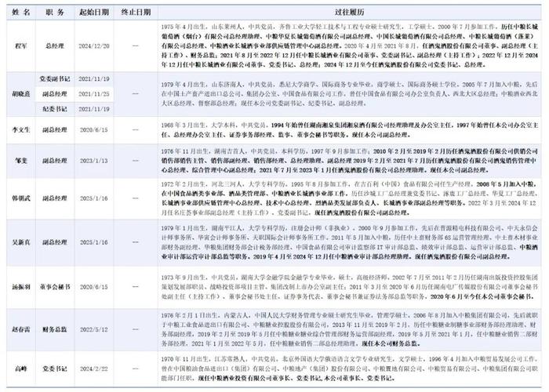Click the 终止日期 column header
Screen dimensions: 549x392
tap(136, 13)
